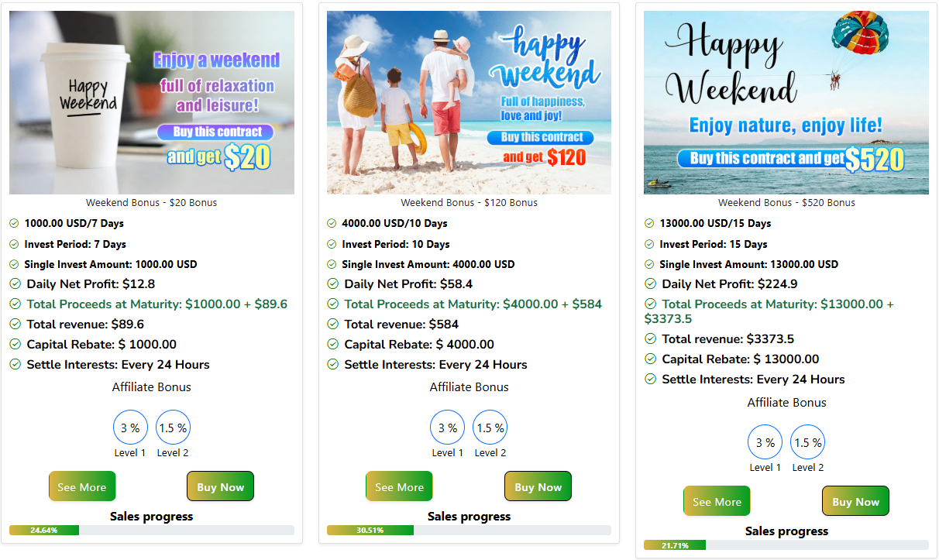Click the check icon beside 1000.00 USD/7 Days
939x560 pixels.
point(14,223)
